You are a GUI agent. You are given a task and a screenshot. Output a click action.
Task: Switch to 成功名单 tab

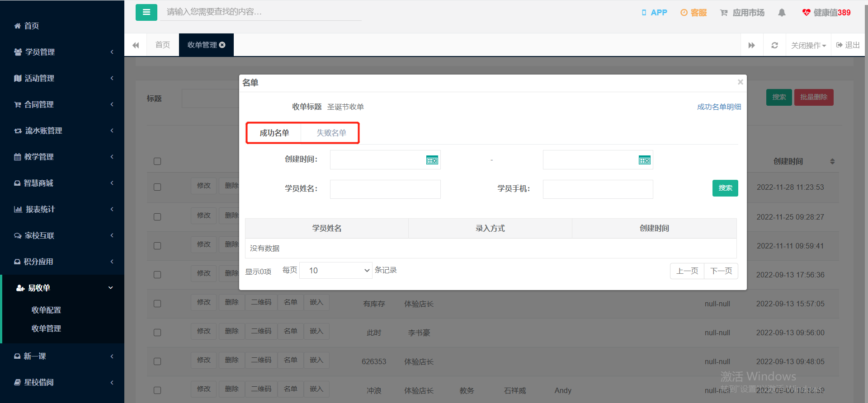pyautogui.click(x=274, y=133)
